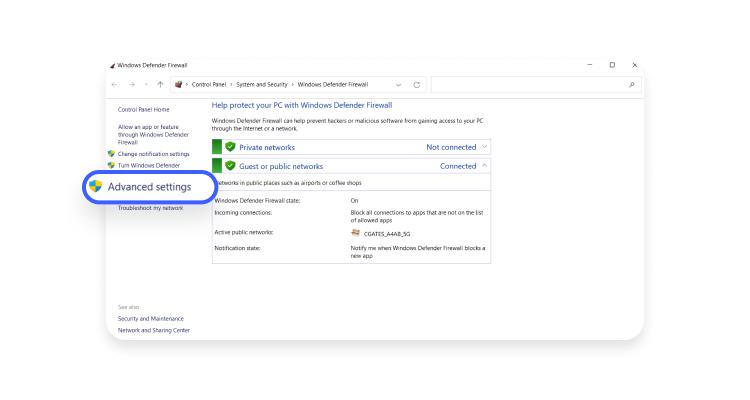Open the recent locations dropdown arrow
750x400 pixels.
[x=146, y=85]
